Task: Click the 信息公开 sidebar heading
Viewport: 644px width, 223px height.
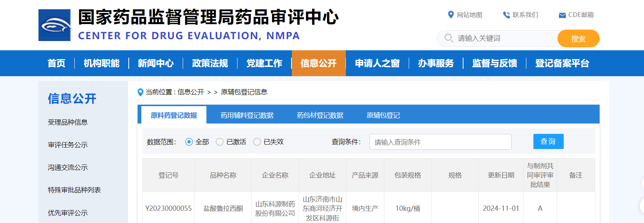Action: pyautogui.click(x=72, y=98)
